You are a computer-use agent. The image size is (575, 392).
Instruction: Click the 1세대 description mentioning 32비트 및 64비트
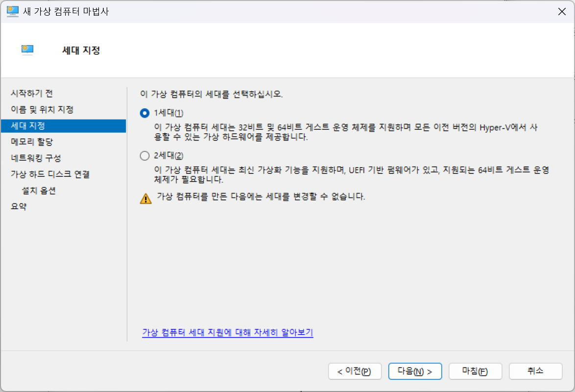(346, 132)
